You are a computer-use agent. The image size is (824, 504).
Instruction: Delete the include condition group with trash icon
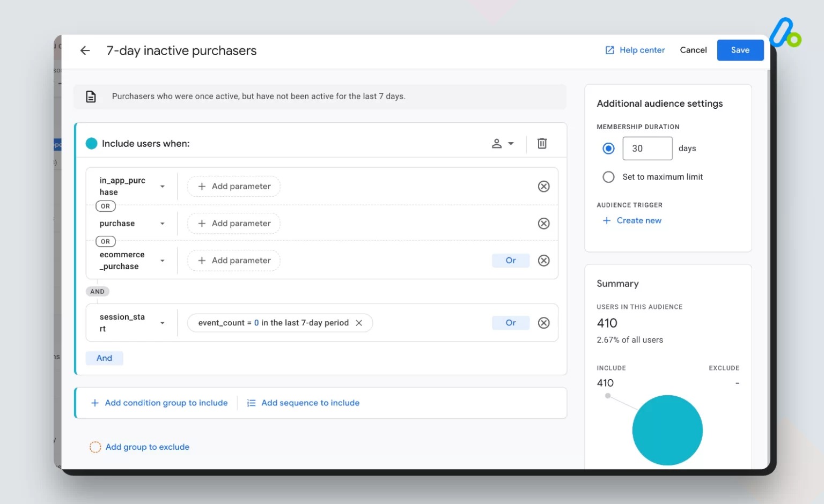point(542,144)
